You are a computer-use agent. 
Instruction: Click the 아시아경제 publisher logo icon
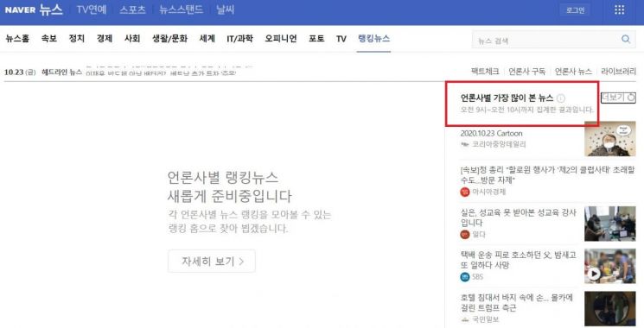coord(464,192)
